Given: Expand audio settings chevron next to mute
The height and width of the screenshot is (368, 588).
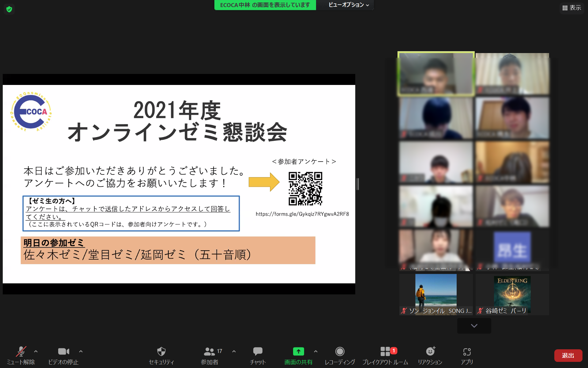Looking at the screenshot, I should point(35,351).
